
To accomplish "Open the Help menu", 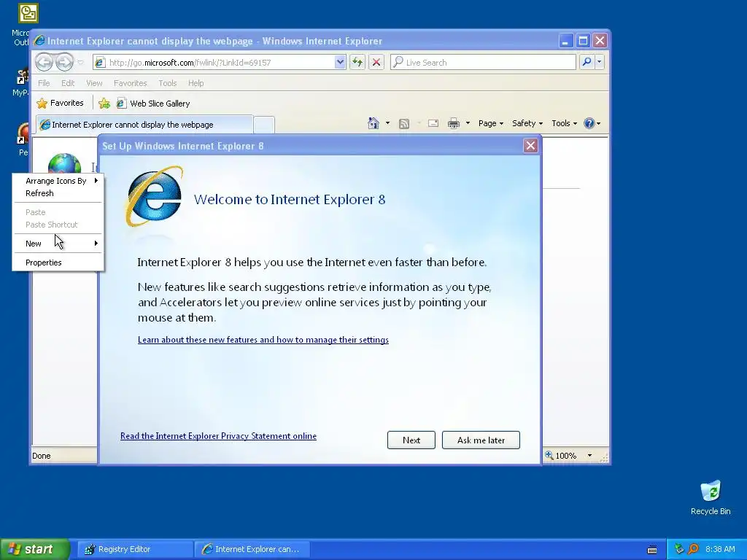I will [196, 83].
